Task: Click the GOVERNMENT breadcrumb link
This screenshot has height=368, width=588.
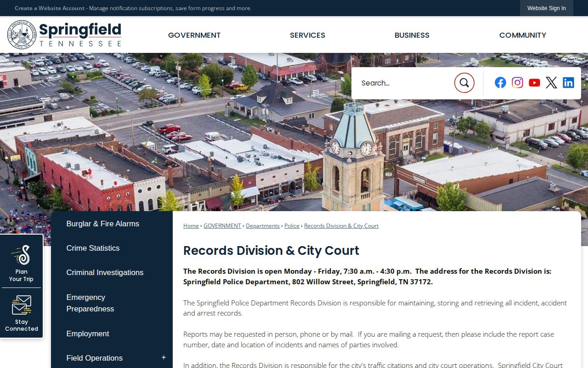Action: click(222, 226)
